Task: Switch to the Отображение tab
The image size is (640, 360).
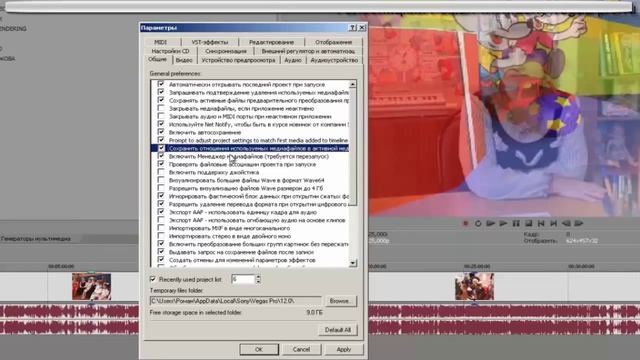Action: (333, 42)
